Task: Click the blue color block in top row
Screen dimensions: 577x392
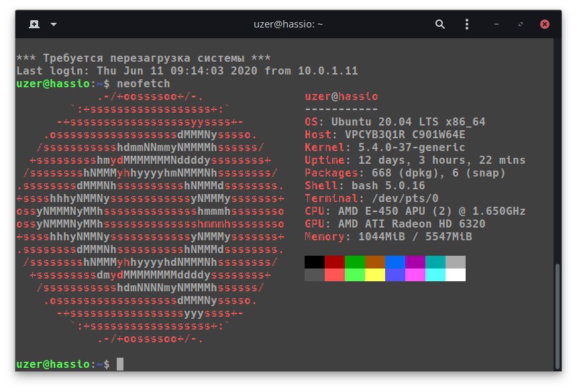Action: pos(395,262)
